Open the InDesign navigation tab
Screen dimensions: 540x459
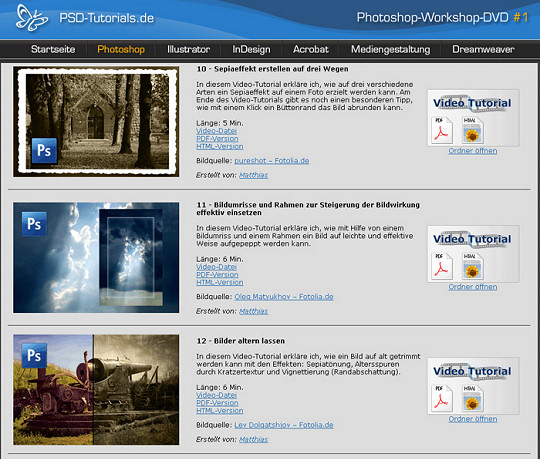(x=251, y=49)
